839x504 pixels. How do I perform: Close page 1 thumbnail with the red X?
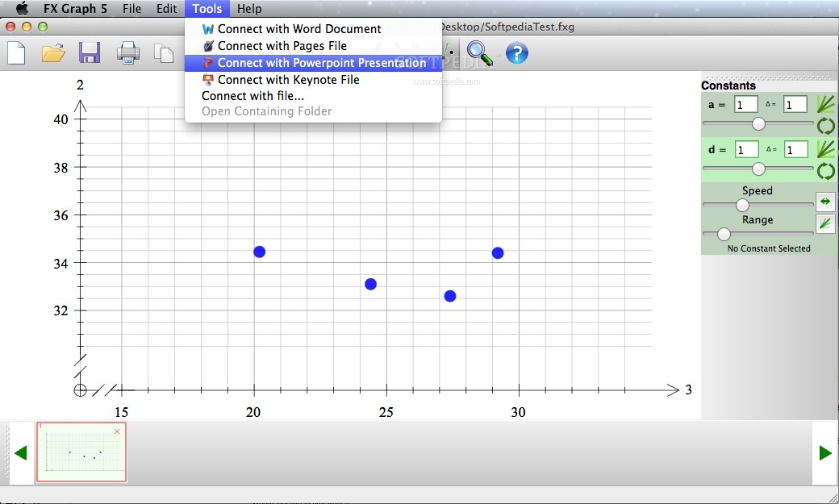point(117,431)
